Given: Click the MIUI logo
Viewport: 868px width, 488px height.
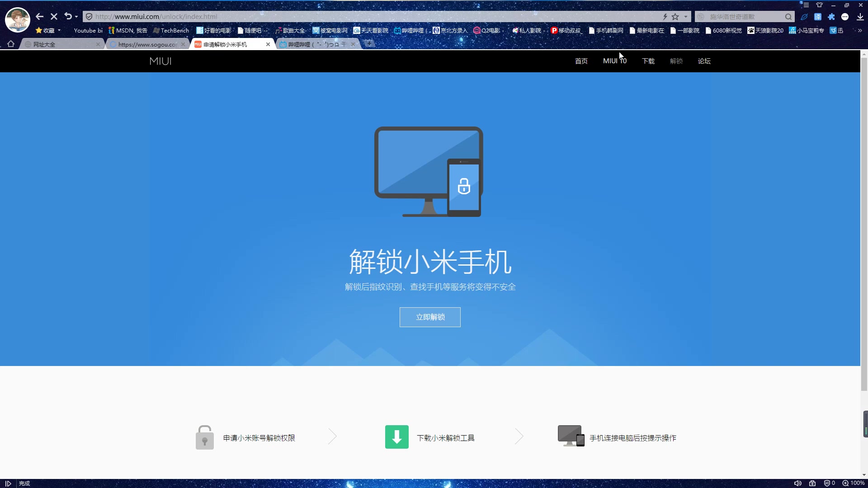Looking at the screenshot, I should [x=160, y=61].
